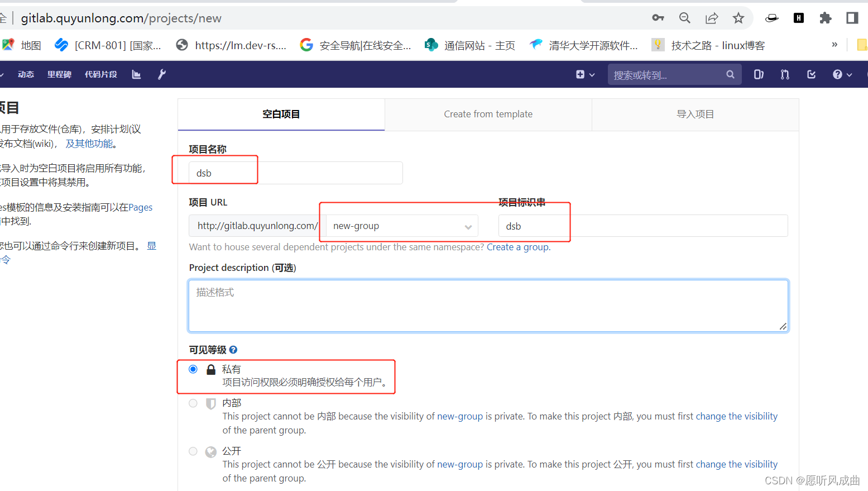This screenshot has height=491, width=868.
Task: Click the search magnifier in search box
Action: pos(730,74)
